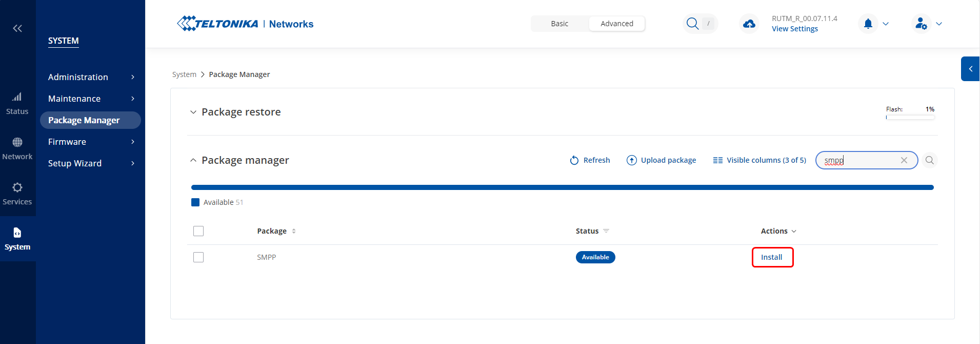
Task: Tick the SMPP package checkbox
Action: point(198,257)
